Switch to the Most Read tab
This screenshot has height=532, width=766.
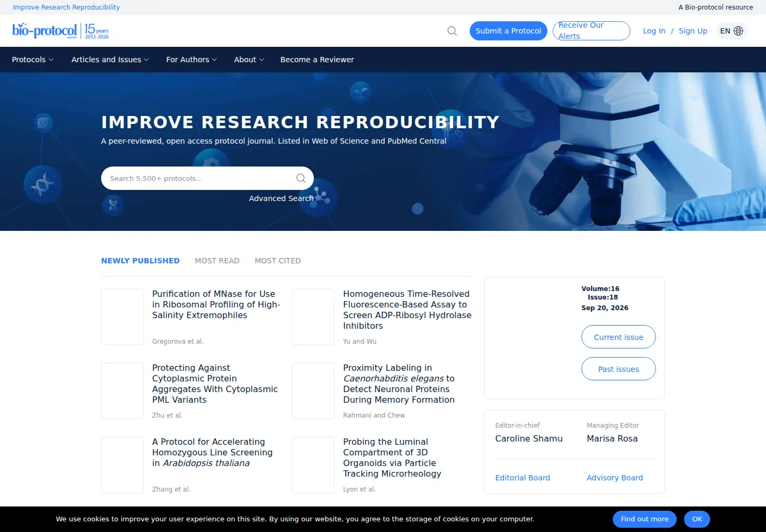tap(217, 261)
